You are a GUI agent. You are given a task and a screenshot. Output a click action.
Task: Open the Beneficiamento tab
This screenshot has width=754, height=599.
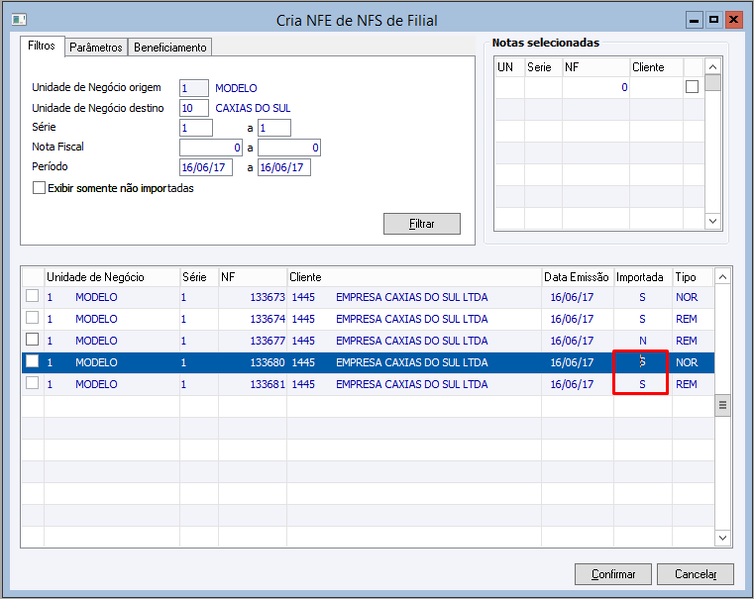170,47
